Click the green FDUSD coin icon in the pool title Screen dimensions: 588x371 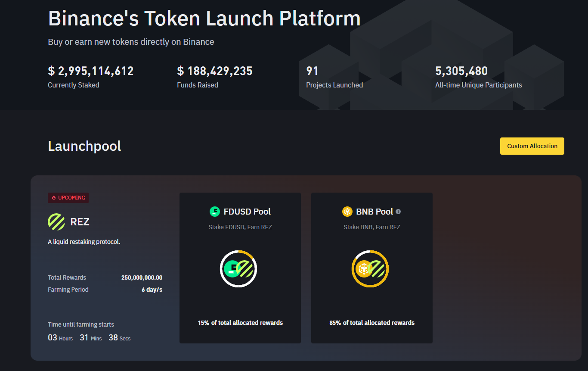pyautogui.click(x=214, y=212)
